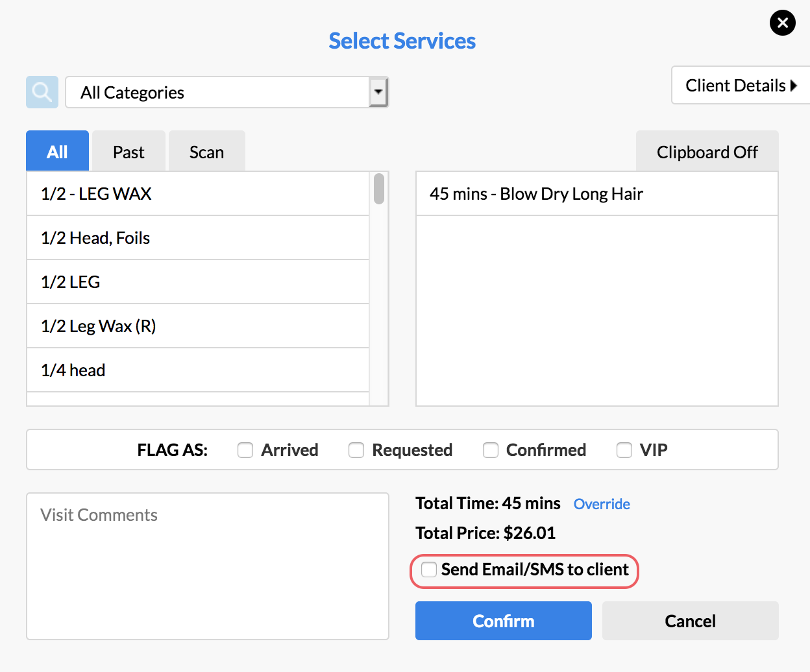
Task: Switch to the Scan tab
Action: (206, 152)
